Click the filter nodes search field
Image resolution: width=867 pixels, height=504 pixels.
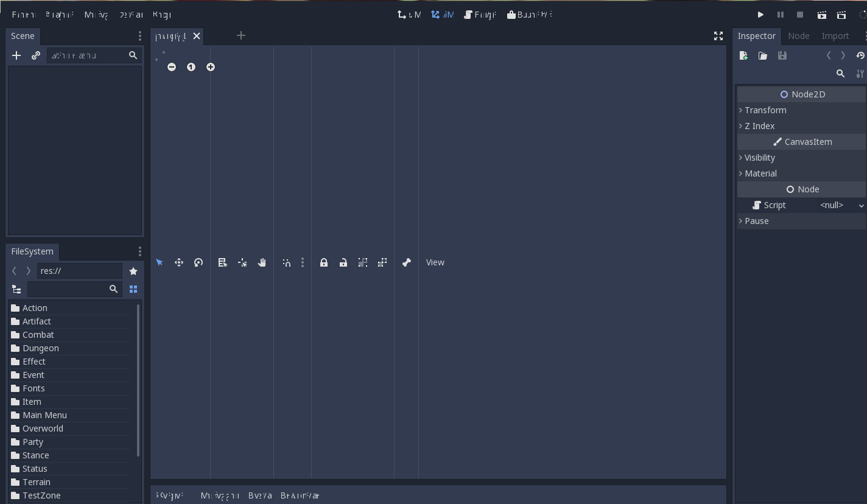(94, 55)
